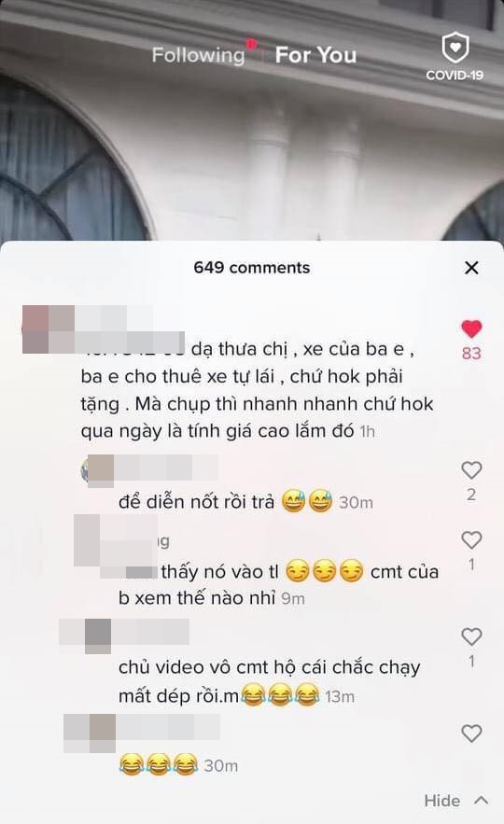Like the 'chủ video vô cmt' reply
This screenshot has width=504, height=824.
coord(471,637)
